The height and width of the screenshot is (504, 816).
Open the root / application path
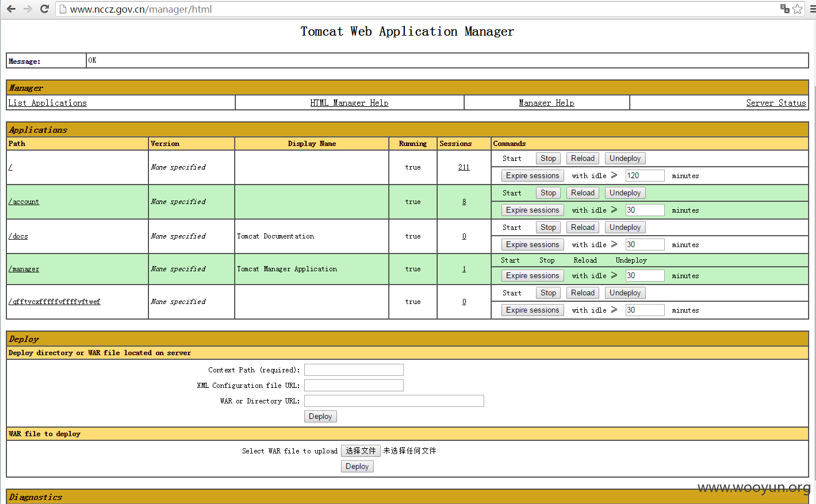[x=10, y=167]
